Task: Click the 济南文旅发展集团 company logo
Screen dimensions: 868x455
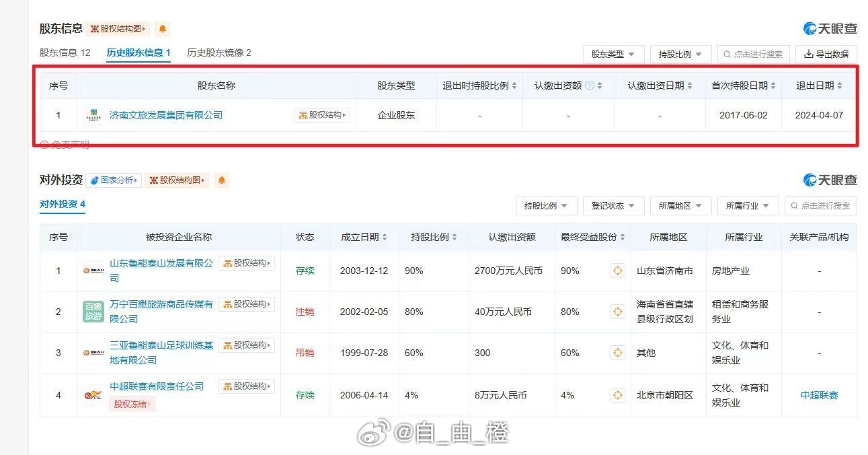Action: point(93,116)
